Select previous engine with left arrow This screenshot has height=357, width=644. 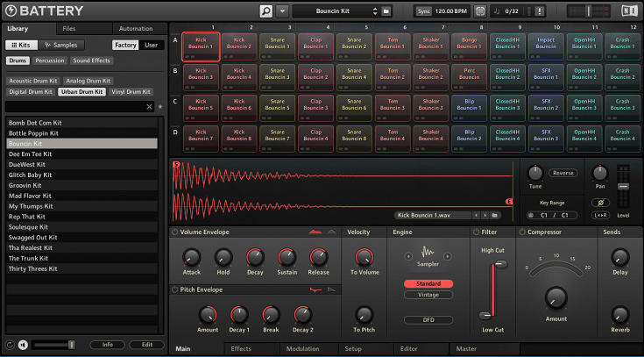point(408,256)
